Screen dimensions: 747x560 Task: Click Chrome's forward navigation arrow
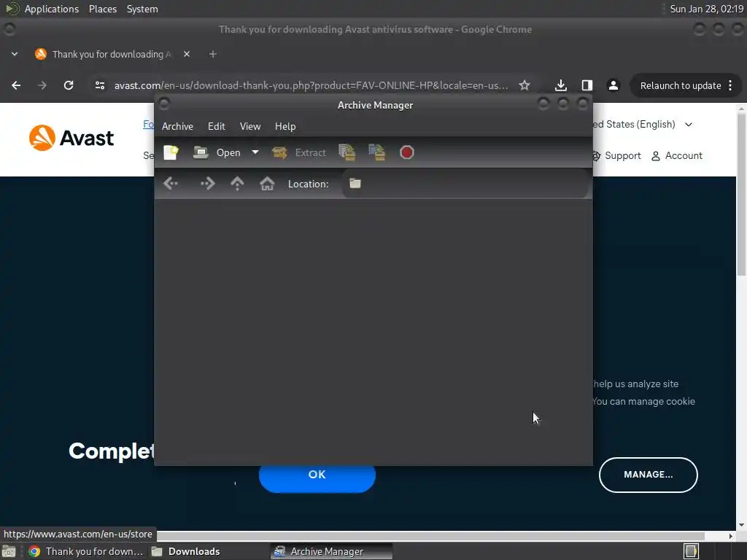[x=42, y=85]
